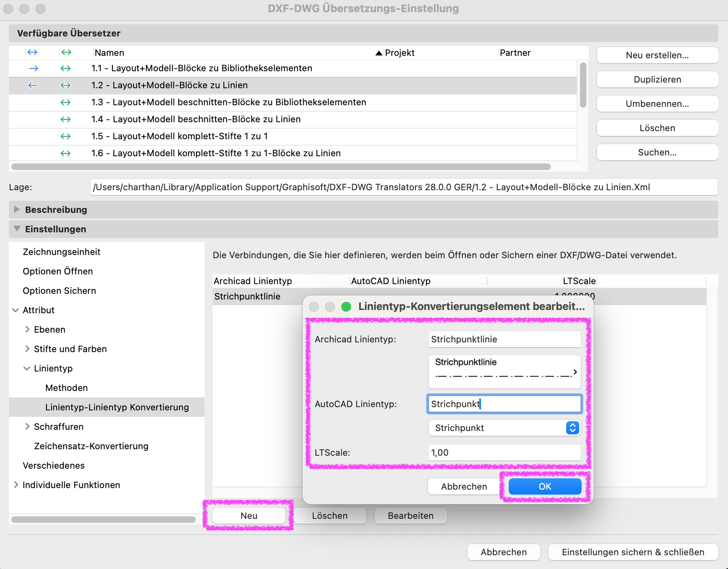
Task: Select Methoden under Linientyp
Action: point(67,388)
